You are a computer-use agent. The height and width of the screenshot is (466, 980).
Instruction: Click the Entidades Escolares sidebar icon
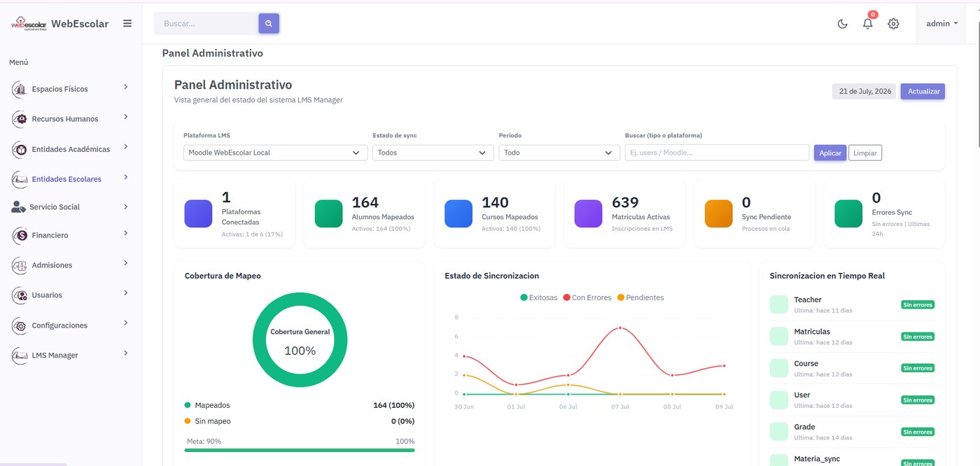point(20,179)
